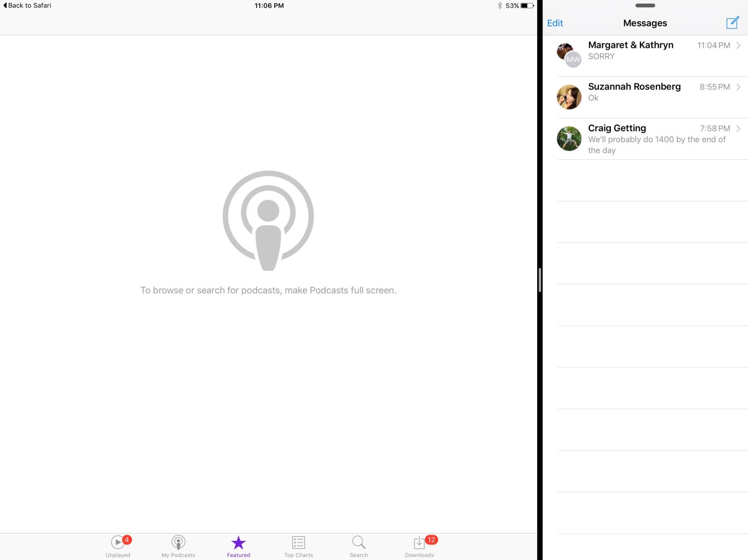Click the battery indicator icon
Viewport: 748px width, 560px height.
pos(527,6)
